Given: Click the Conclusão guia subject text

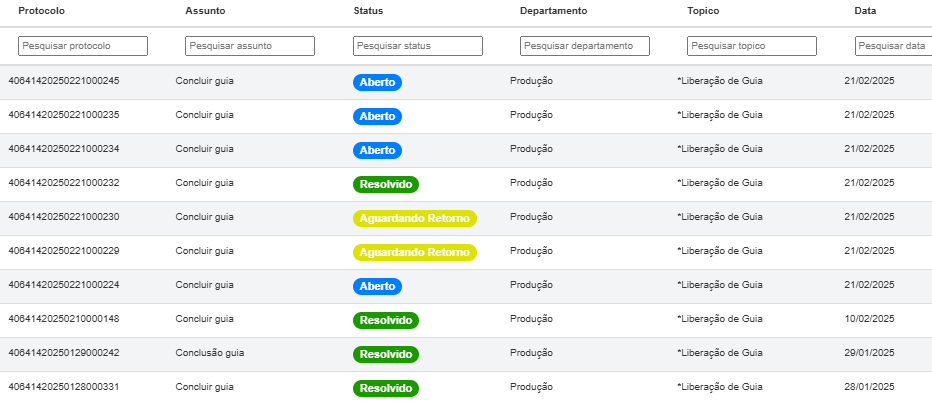Looking at the screenshot, I should 210,353.
